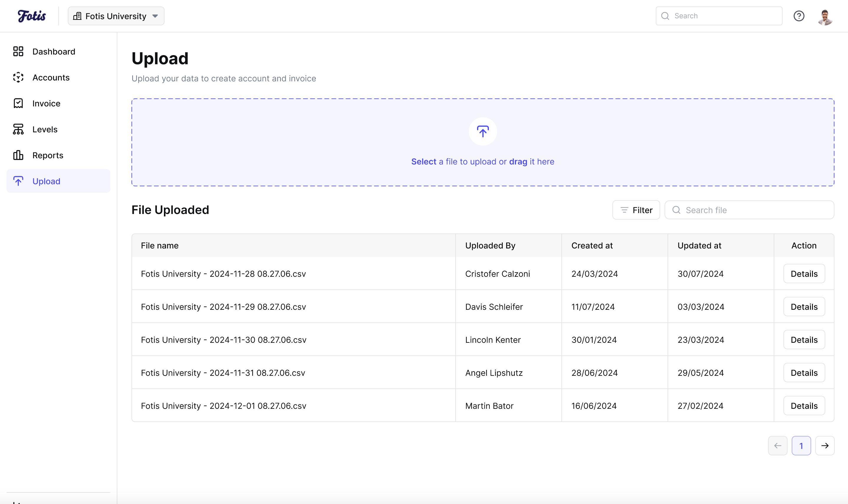Open the help question-mark icon
The width and height of the screenshot is (848, 504).
pyautogui.click(x=799, y=16)
